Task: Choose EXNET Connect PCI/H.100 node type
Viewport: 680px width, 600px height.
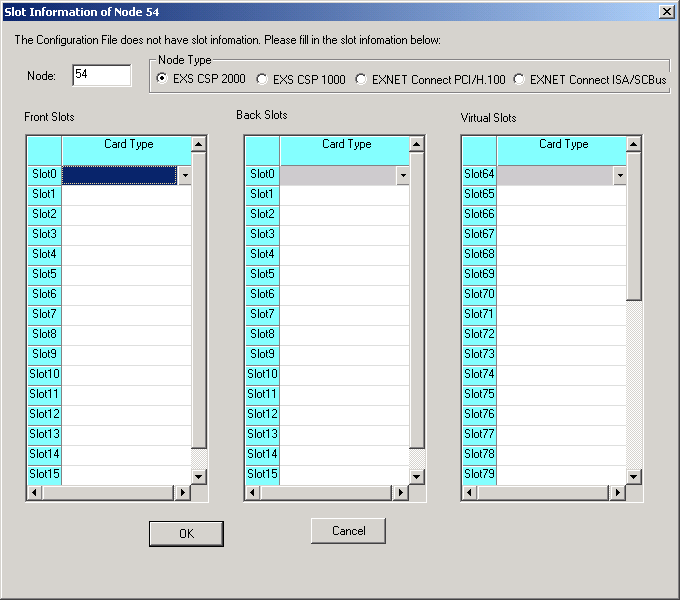Action: [362, 79]
